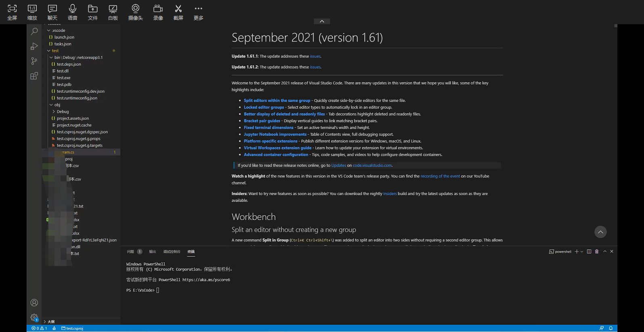
Task: Switch to 问题 problems panel tab
Action: (x=130, y=252)
